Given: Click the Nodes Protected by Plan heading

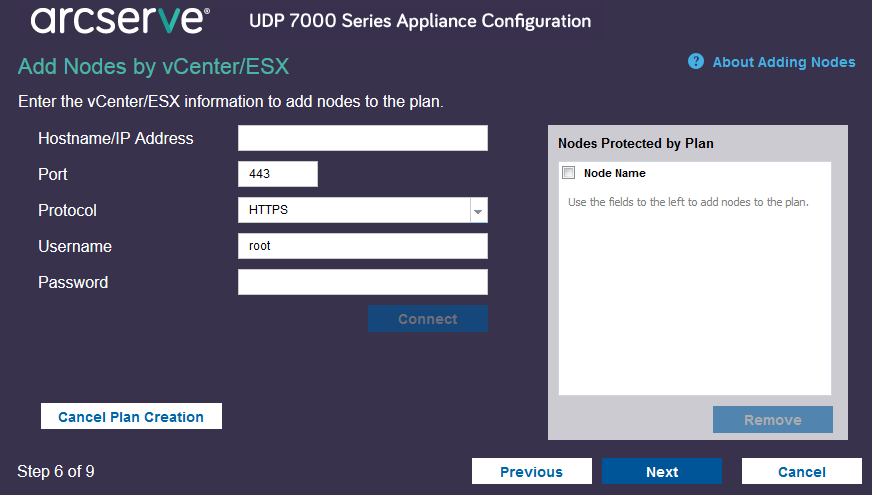Looking at the screenshot, I should (x=635, y=143).
